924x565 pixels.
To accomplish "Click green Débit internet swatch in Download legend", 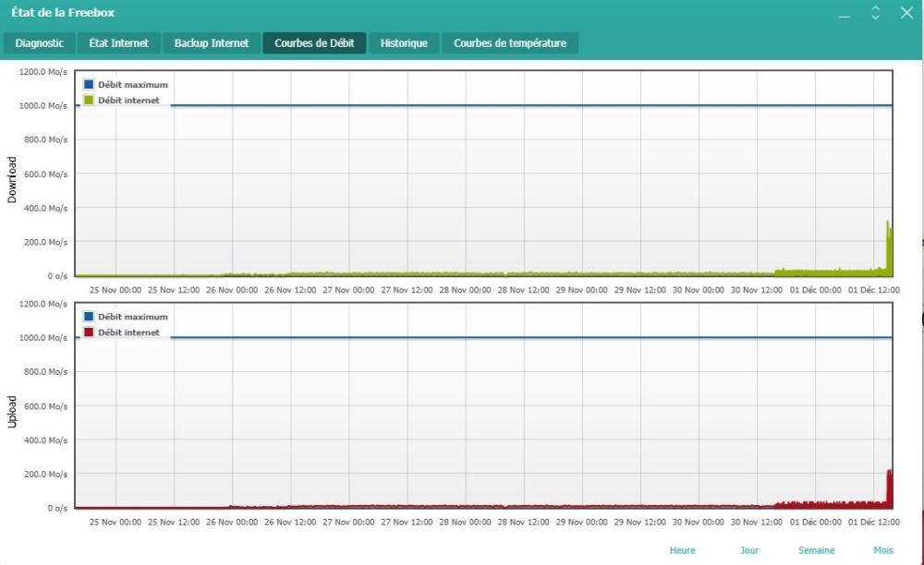I will [89, 100].
